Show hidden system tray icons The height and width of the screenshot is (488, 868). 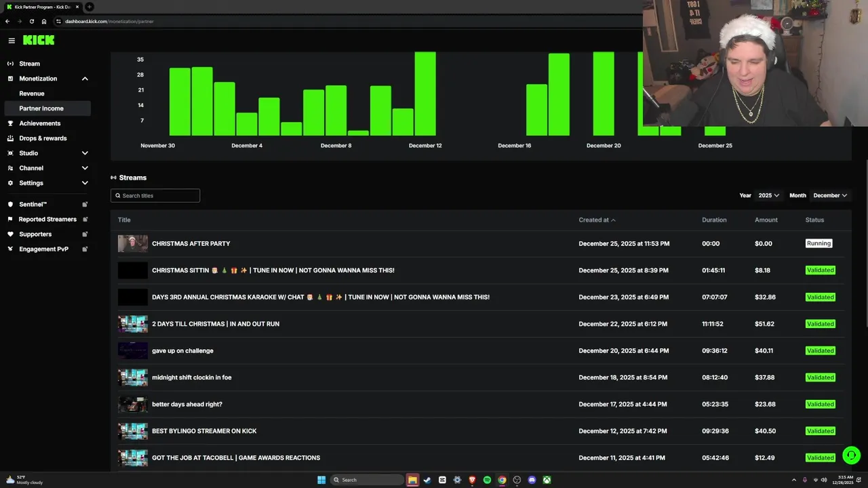794,480
